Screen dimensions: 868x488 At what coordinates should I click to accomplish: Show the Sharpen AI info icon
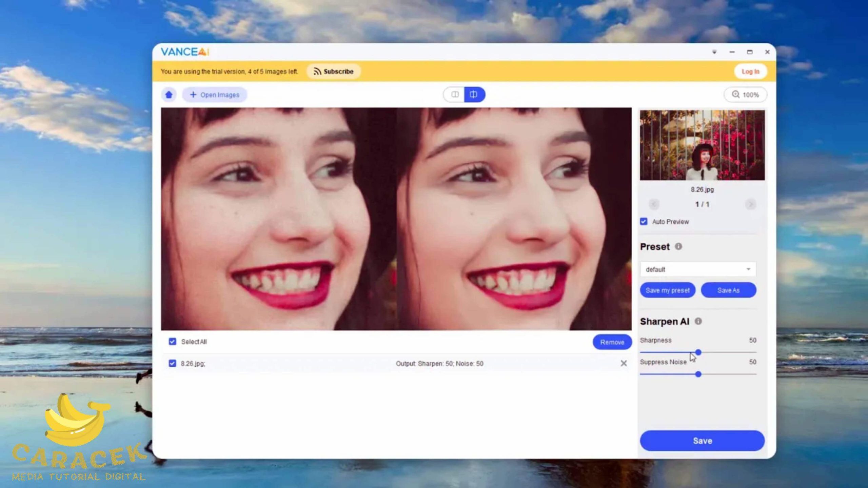pos(698,321)
